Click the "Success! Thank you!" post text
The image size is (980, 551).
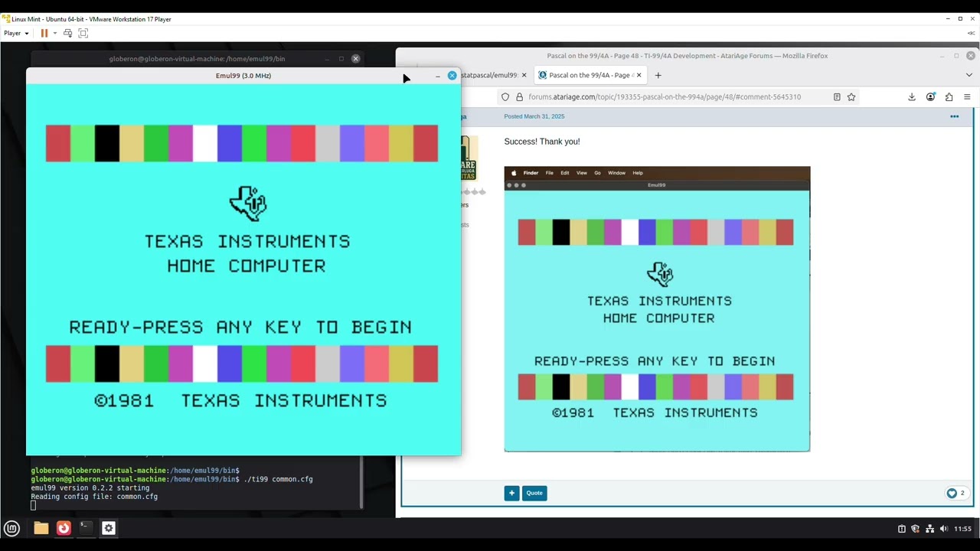point(542,142)
